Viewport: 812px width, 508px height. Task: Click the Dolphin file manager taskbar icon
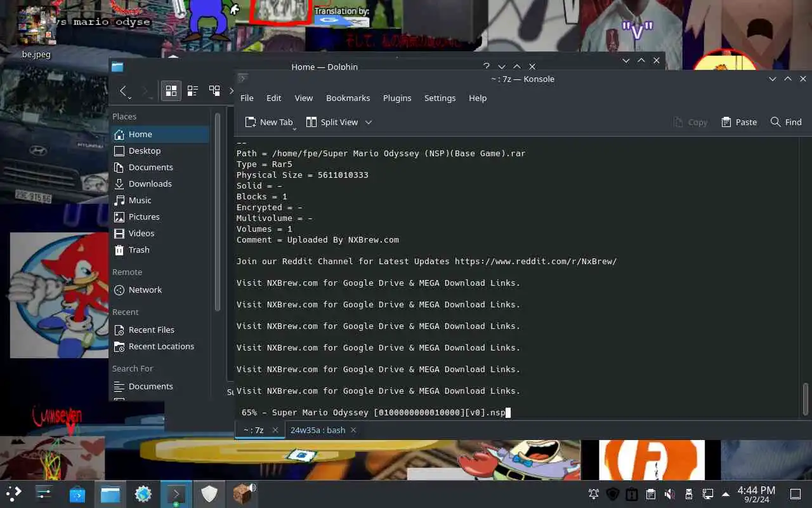(110, 493)
